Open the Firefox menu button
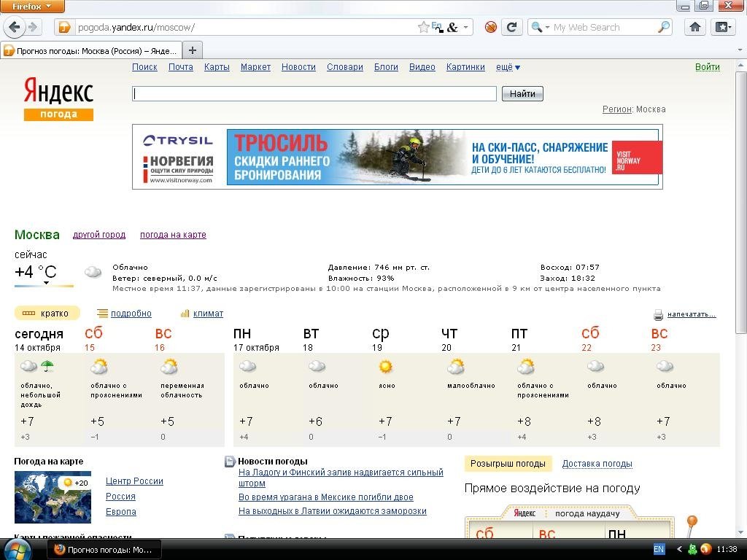 point(32,6)
